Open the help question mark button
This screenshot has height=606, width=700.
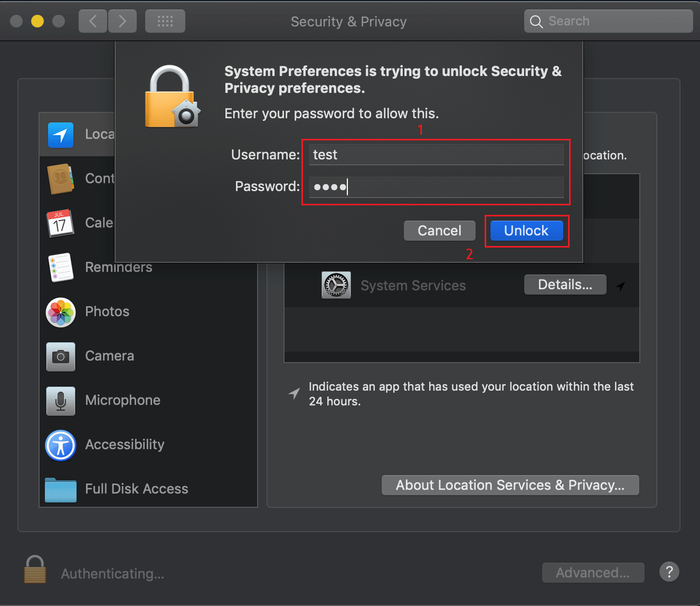pyautogui.click(x=669, y=572)
